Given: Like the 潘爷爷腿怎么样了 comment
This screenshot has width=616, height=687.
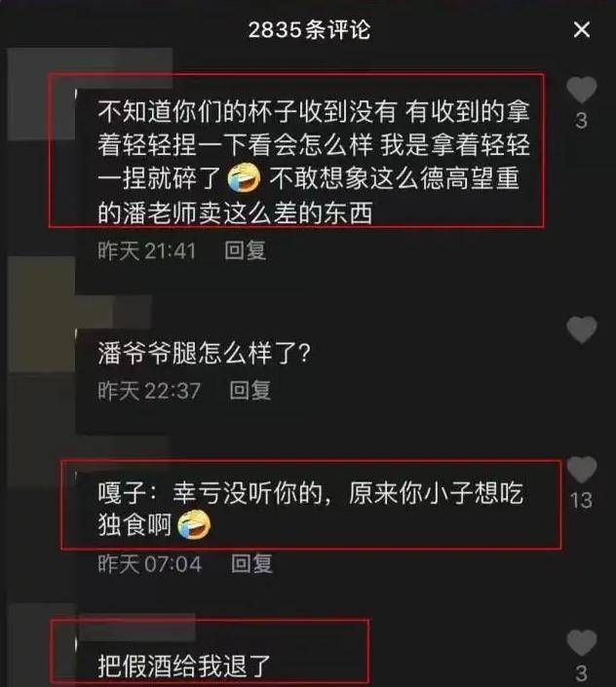Looking at the screenshot, I should coord(581,329).
